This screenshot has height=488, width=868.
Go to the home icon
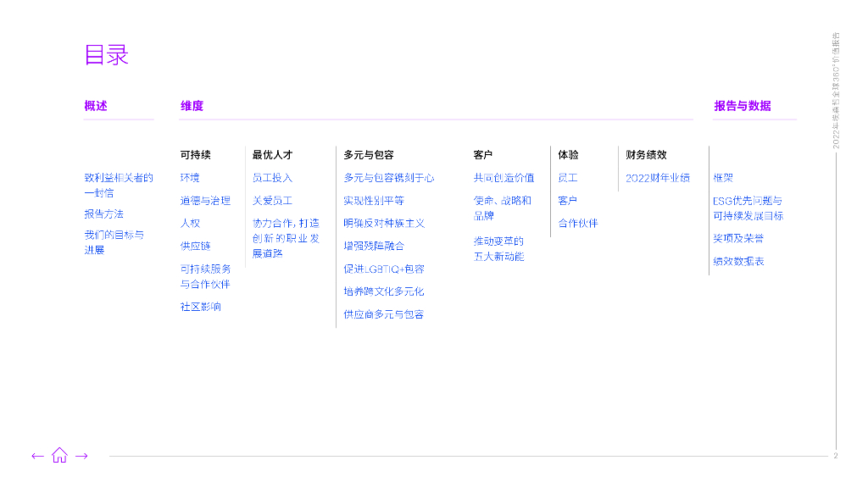pyautogui.click(x=59, y=455)
